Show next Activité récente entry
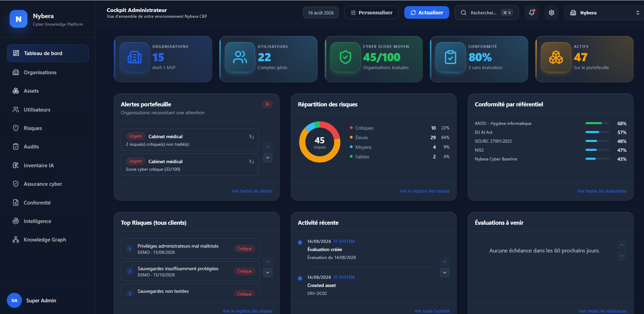The image size is (644, 314). [x=445, y=273]
